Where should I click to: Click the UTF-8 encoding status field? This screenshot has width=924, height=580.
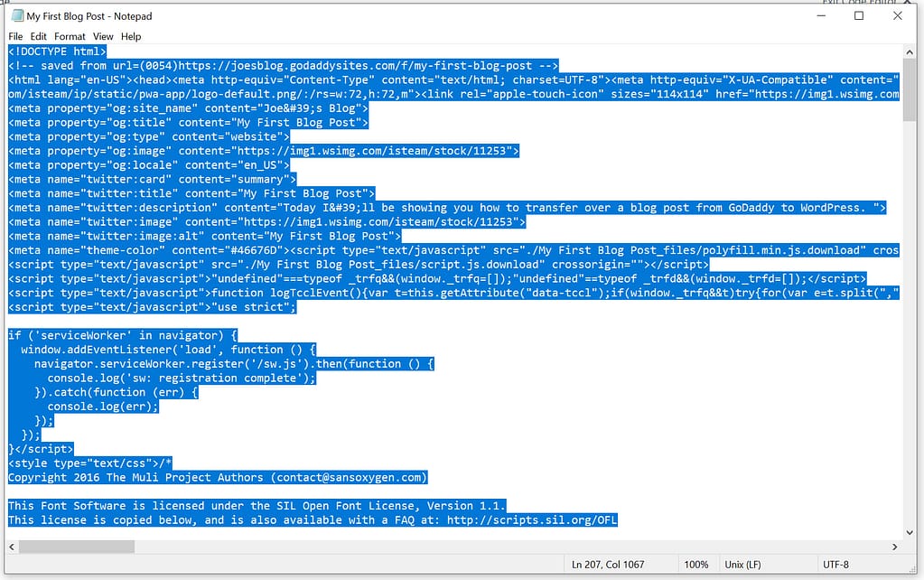click(x=835, y=565)
